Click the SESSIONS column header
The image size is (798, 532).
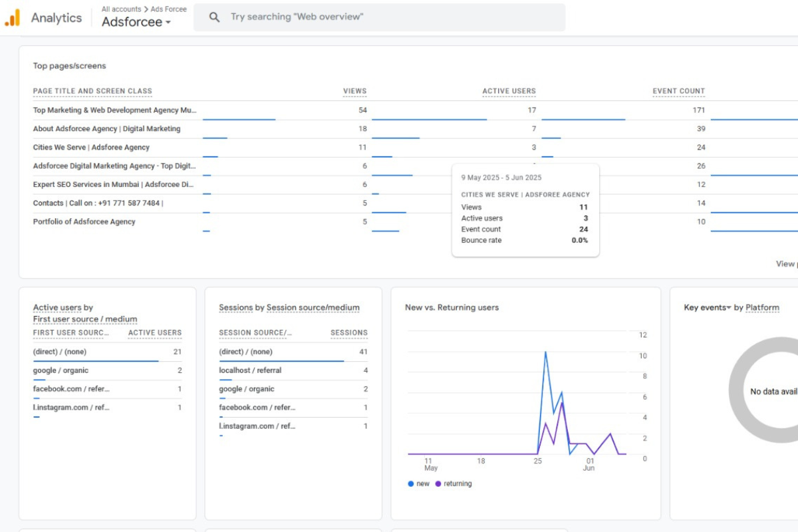point(349,332)
